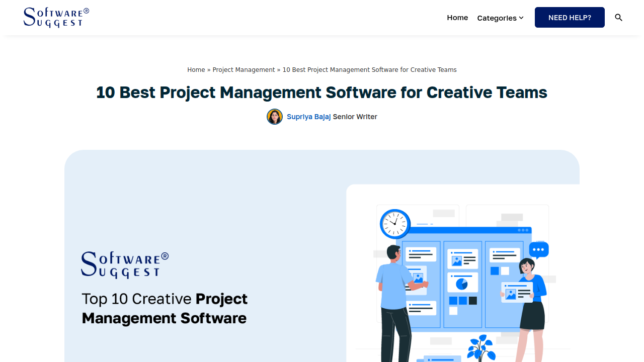644x362 pixels.
Task: Click the breadcrumb text '10 Best Project Management Software for Creative Teams'
Action: 370,70
